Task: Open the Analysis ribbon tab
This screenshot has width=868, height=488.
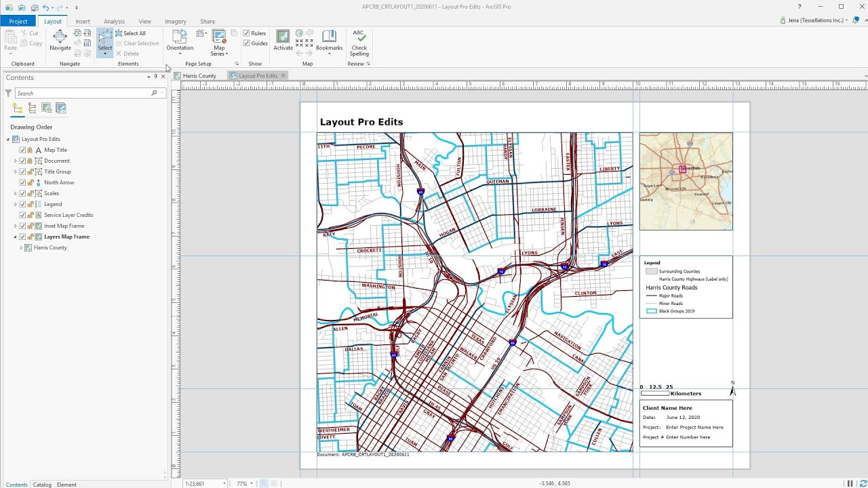Action: click(x=114, y=21)
